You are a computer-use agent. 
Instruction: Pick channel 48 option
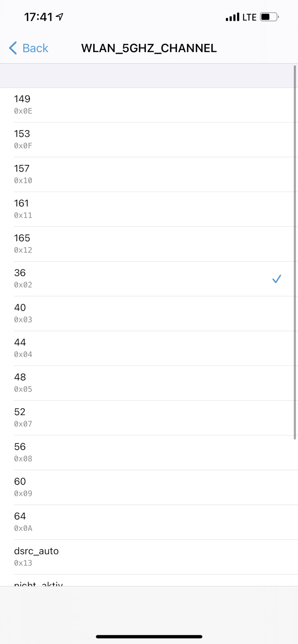tap(149, 383)
